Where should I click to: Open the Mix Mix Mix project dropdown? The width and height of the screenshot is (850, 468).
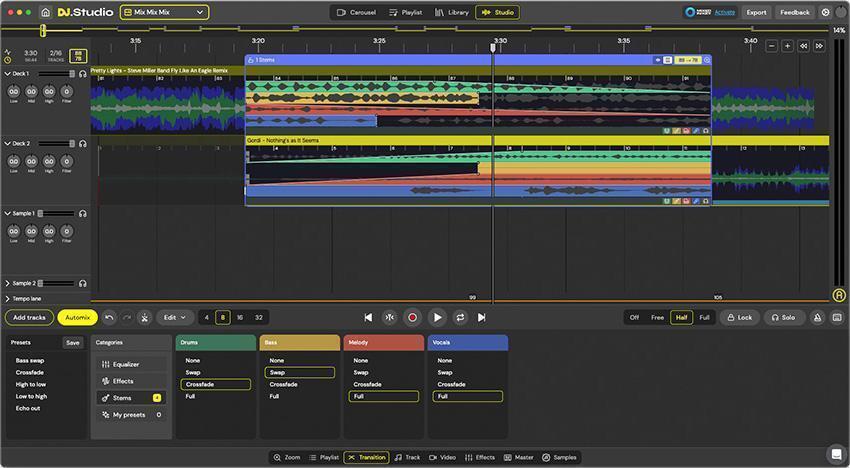(164, 12)
